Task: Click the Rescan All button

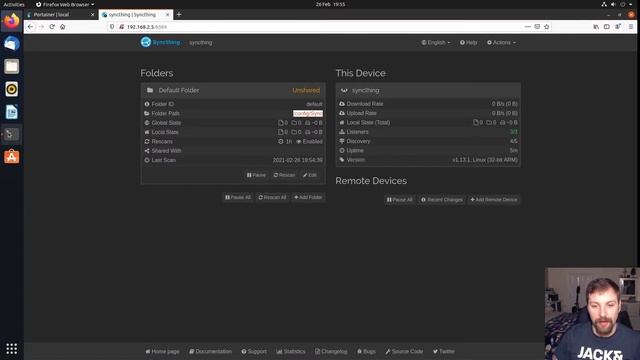Action: pos(272,198)
